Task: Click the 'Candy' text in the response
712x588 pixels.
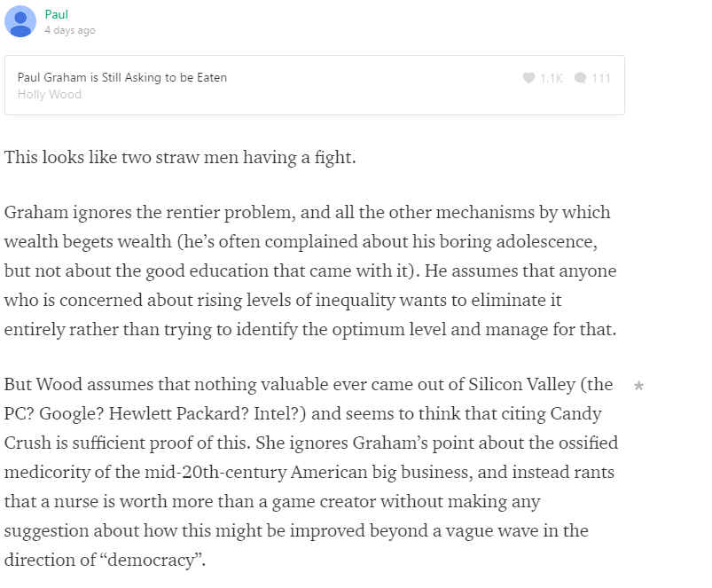Action: tap(576, 413)
